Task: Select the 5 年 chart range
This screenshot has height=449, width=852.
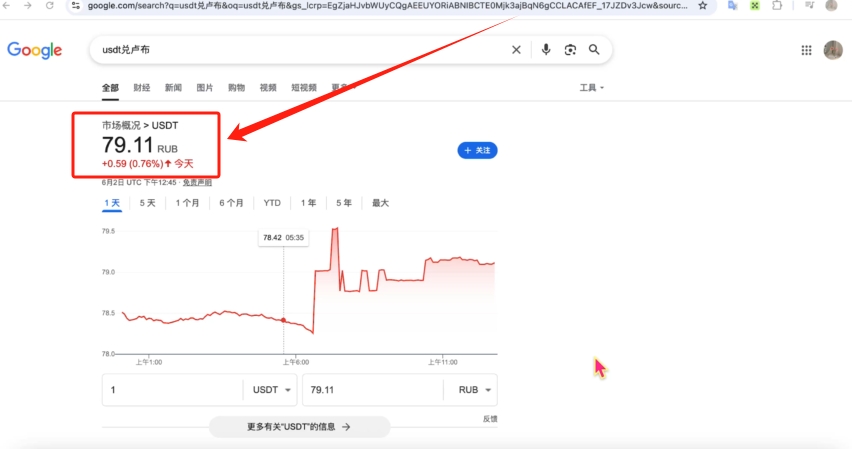Action: coord(343,203)
